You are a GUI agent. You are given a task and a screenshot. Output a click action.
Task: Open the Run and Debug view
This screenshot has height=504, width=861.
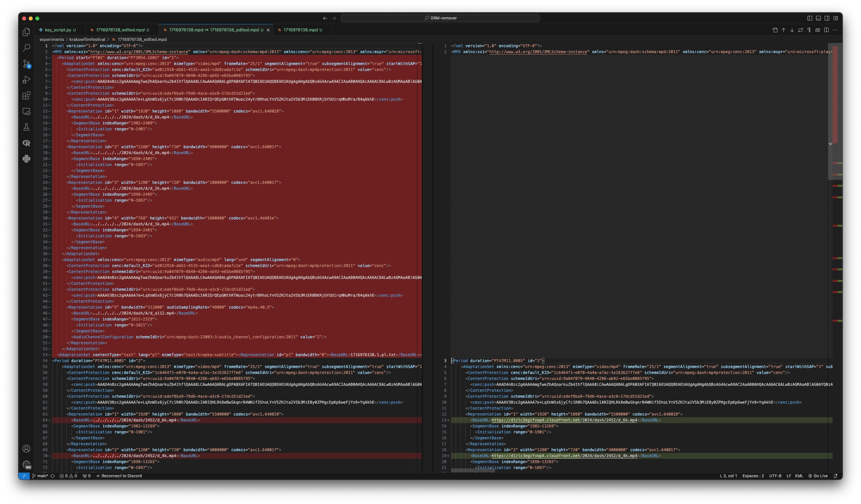pyautogui.click(x=26, y=80)
